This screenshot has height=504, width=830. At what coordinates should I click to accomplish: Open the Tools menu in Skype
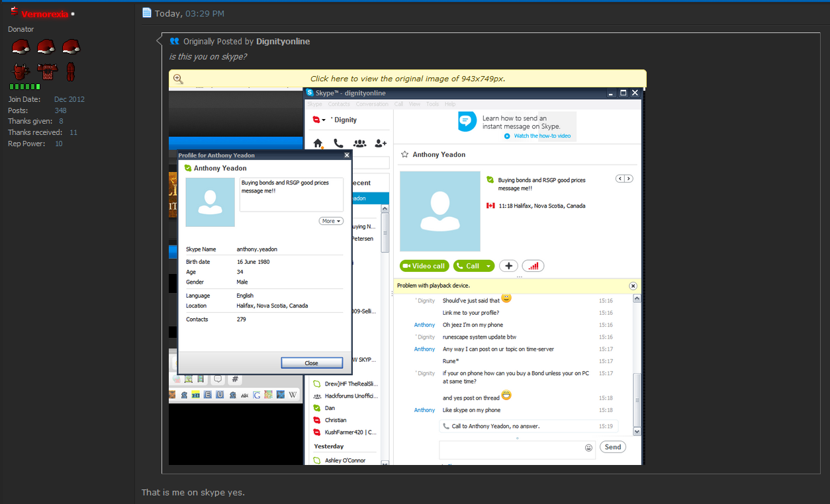click(432, 104)
